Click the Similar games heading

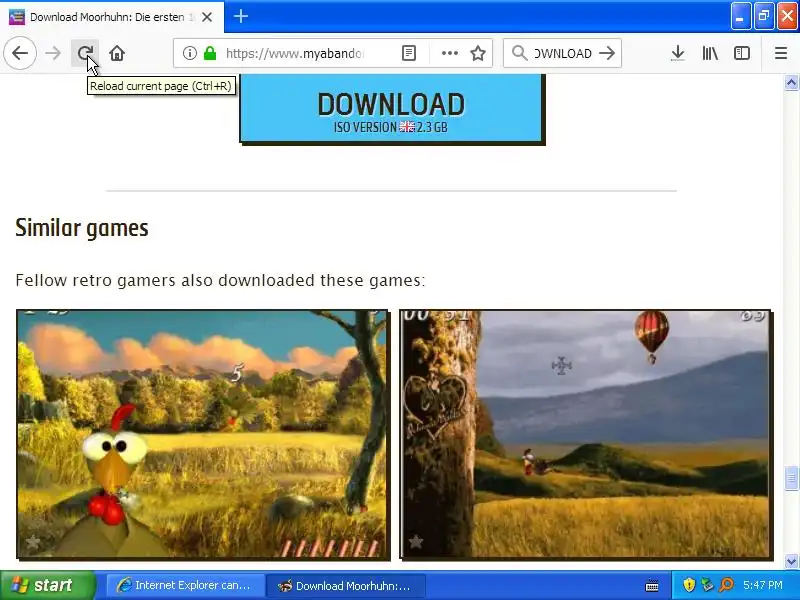(82, 228)
